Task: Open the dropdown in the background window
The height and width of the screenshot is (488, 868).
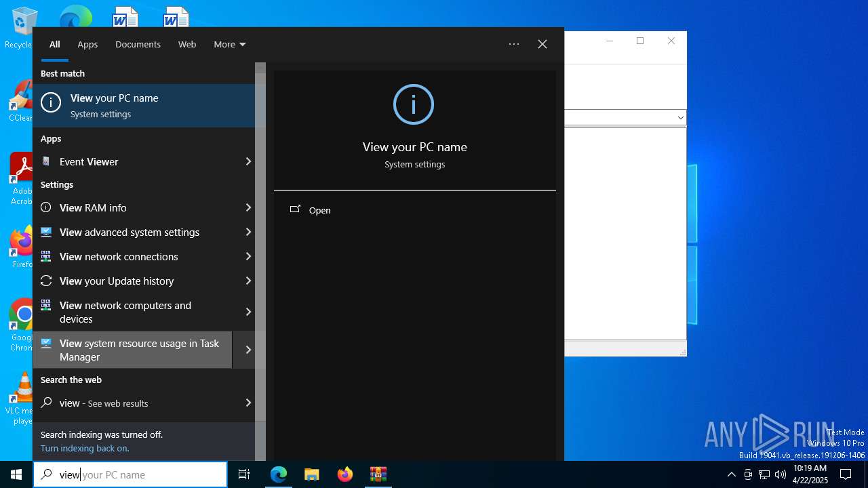Action: pos(680,117)
